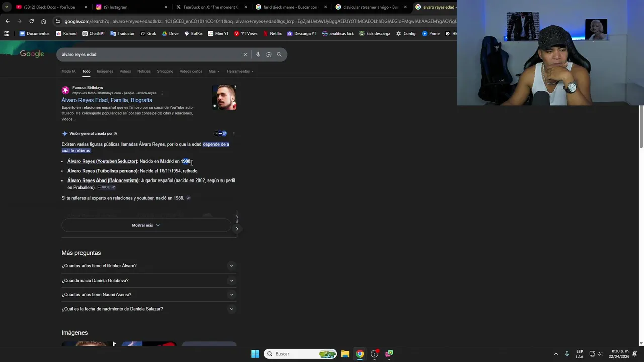
Task: Open the Traductor bookmark
Action: click(x=122, y=34)
